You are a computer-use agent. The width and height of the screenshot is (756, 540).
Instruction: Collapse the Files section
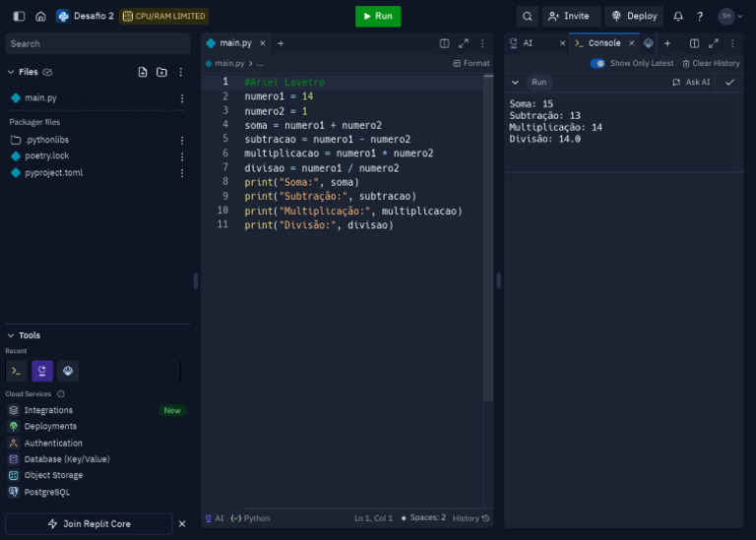11,72
